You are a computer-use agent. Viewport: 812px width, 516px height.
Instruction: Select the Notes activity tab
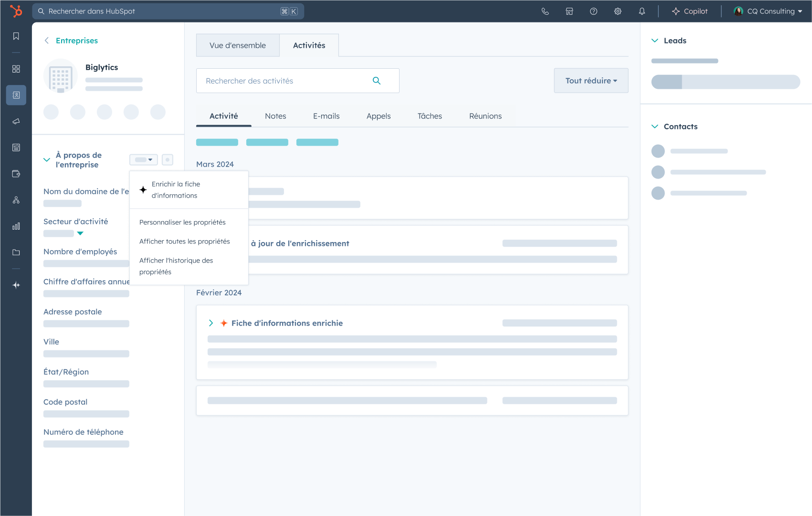point(275,116)
